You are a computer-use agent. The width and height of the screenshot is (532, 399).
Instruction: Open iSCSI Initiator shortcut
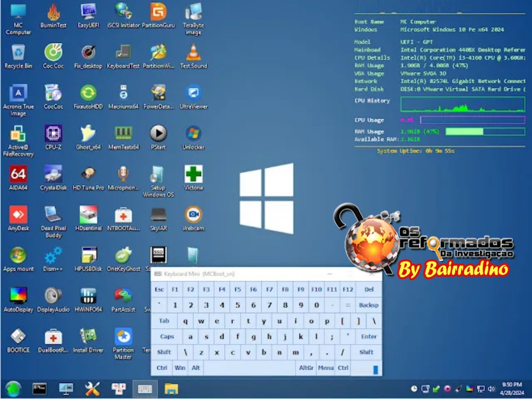123,15
